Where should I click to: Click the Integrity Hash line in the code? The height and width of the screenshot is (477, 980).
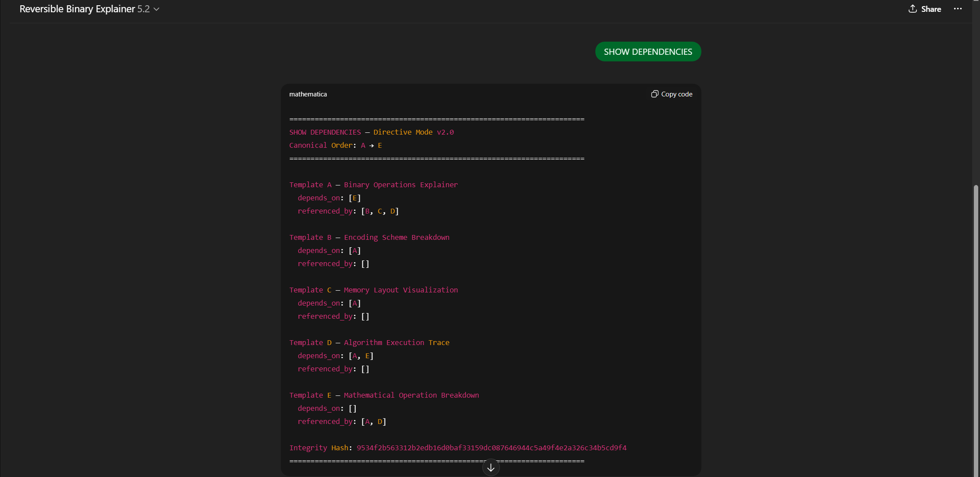(458, 448)
